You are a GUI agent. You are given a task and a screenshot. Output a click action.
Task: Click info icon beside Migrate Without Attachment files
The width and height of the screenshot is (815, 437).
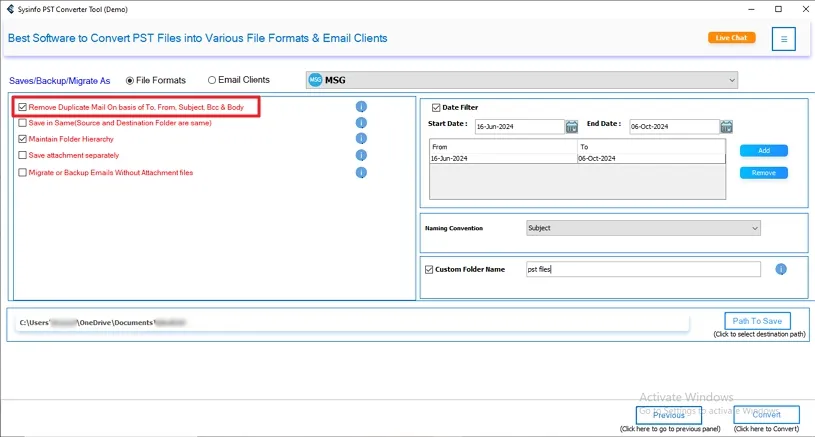click(x=361, y=172)
